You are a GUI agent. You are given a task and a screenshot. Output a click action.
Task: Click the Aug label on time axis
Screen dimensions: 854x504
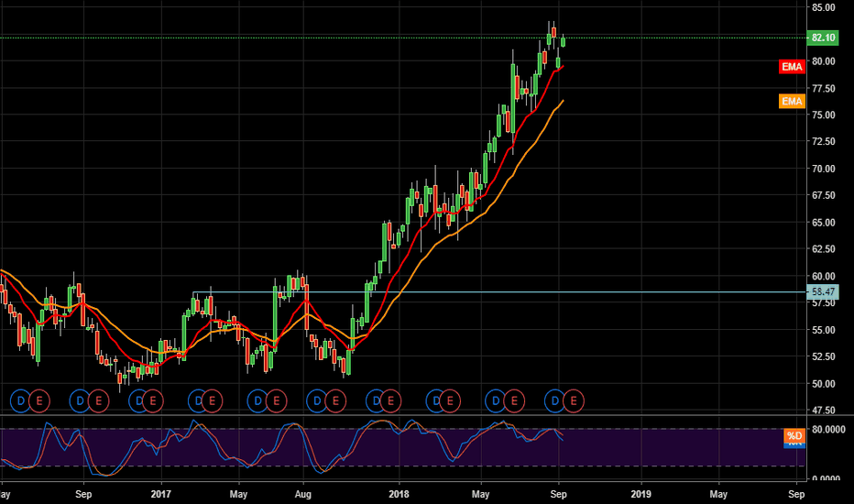(302, 494)
